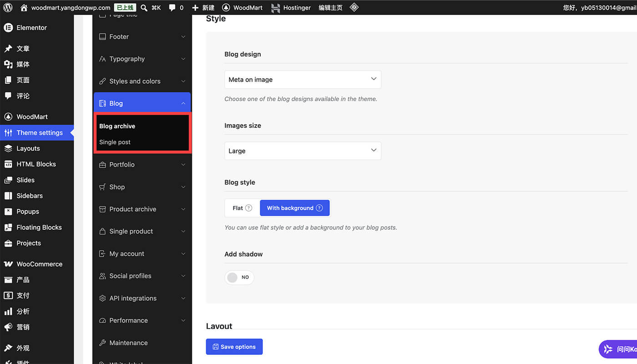The image size is (637, 364).
Task: Expand the Single product section
Action: tap(142, 232)
